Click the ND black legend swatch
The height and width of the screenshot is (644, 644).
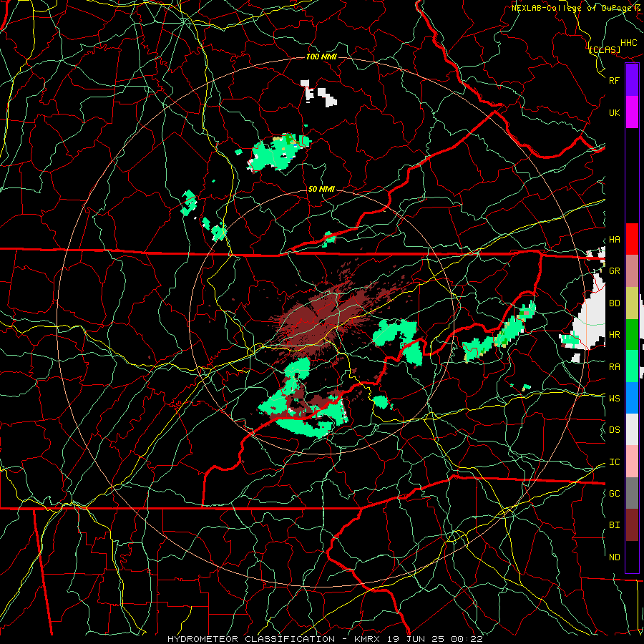(x=632, y=557)
